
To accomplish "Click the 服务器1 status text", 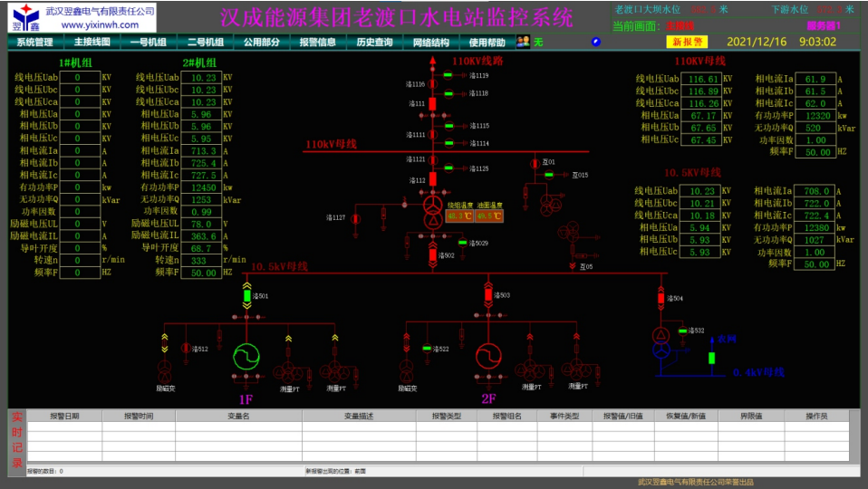I will (x=824, y=25).
